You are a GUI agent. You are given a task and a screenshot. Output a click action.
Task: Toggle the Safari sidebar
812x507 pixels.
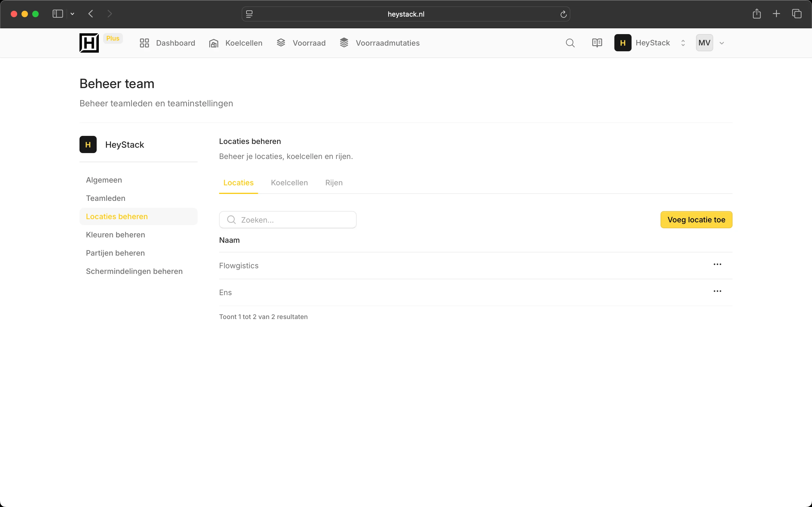(x=58, y=14)
